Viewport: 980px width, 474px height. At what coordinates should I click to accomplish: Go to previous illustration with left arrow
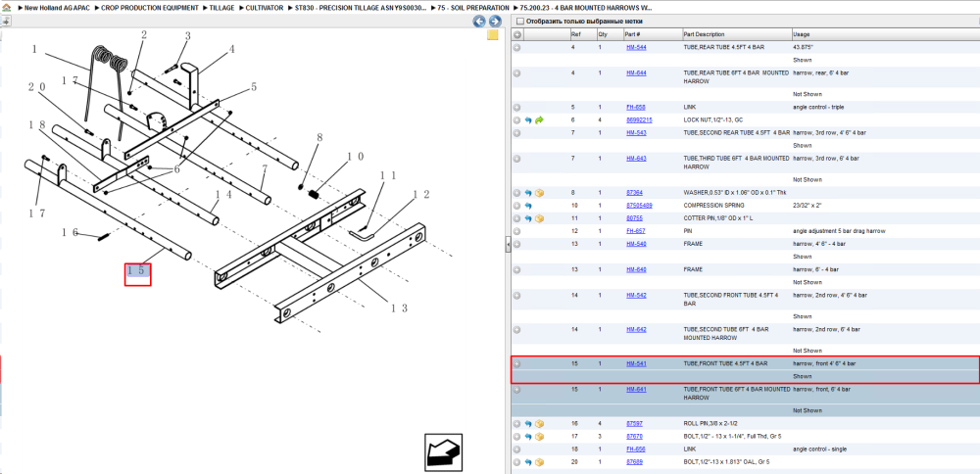479,22
